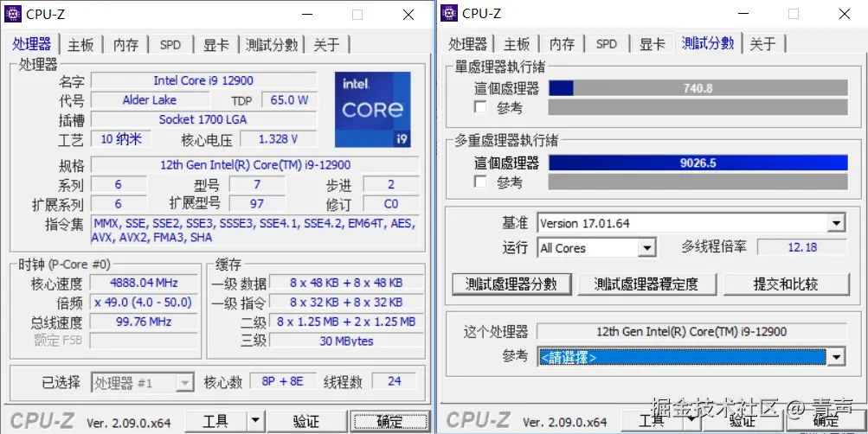This screenshot has height=434, width=868.
Task: Click the 工具 button in left window
Action: [x=215, y=421]
